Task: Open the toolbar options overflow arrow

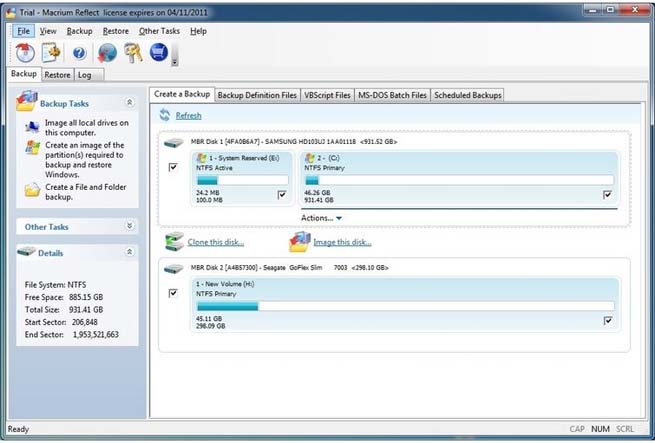Action: [x=175, y=62]
